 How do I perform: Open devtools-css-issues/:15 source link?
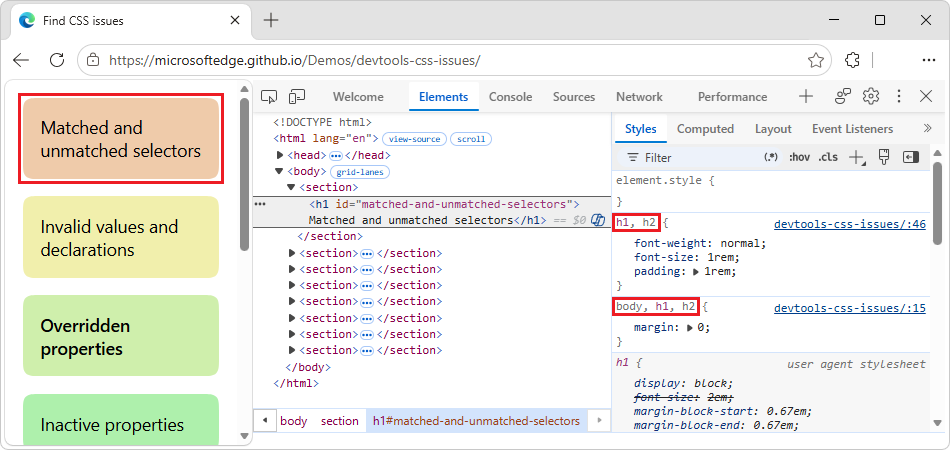[x=850, y=308]
